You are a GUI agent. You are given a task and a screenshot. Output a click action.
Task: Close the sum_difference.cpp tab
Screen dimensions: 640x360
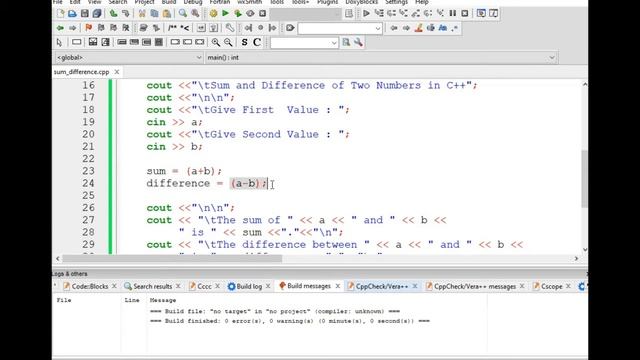click(117, 72)
